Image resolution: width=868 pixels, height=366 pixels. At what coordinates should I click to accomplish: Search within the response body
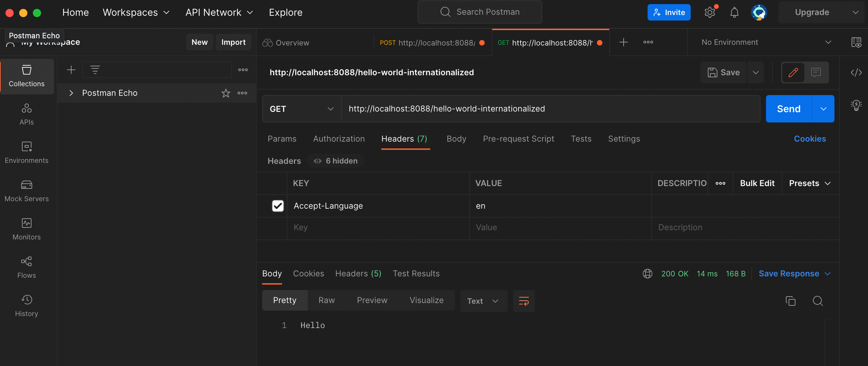[x=818, y=301]
